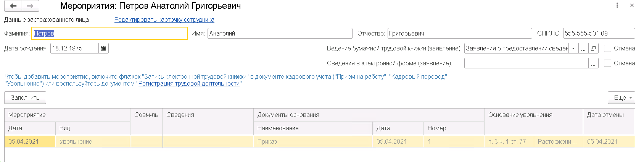Open Редактировать карточку сотрудника link
This screenshot has height=162, width=644.
pos(164,20)
